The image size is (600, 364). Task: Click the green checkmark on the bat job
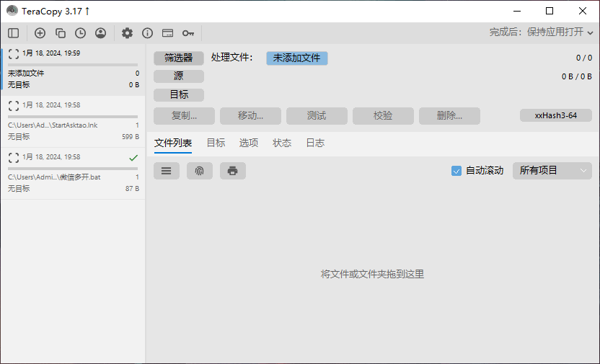(x=133, y=158)
